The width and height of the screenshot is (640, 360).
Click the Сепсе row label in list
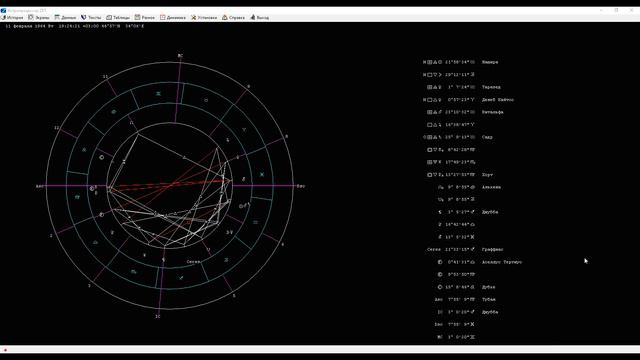click(x=434, y=249)
